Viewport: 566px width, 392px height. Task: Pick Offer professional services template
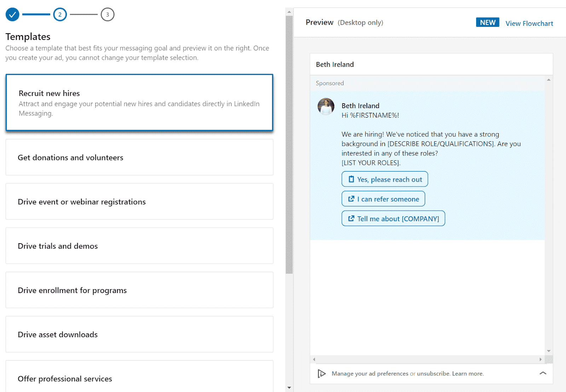(x=139, y=377)
